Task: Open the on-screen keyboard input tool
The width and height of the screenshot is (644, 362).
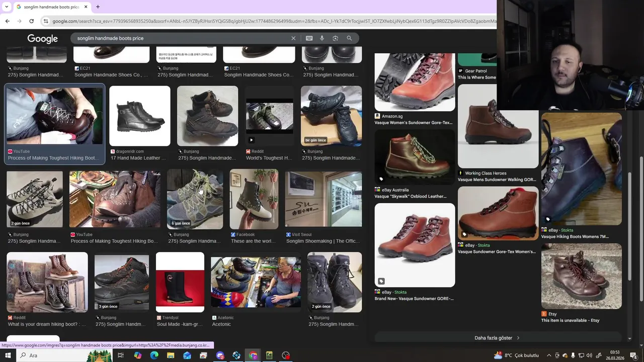Action: coord(309,38)
